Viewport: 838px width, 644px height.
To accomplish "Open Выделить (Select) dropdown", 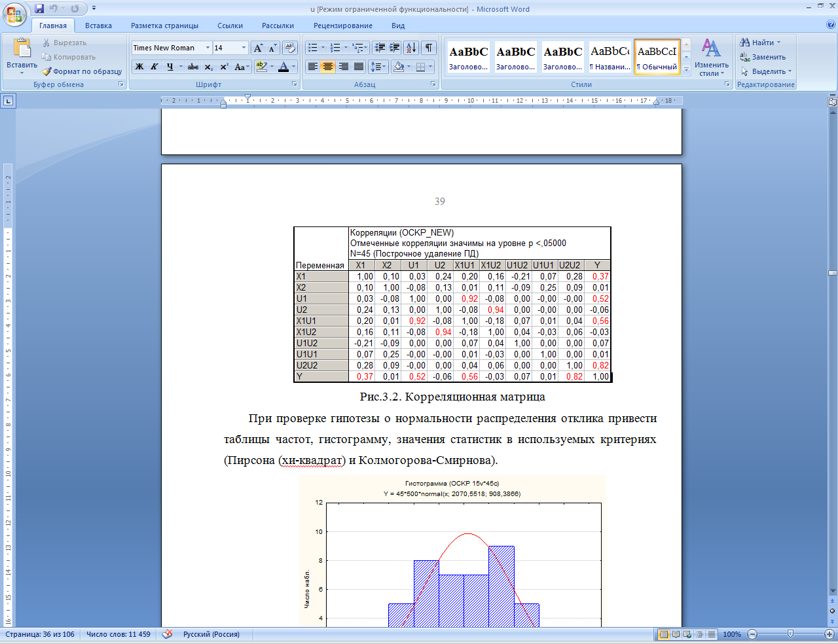I will point(766,71).
